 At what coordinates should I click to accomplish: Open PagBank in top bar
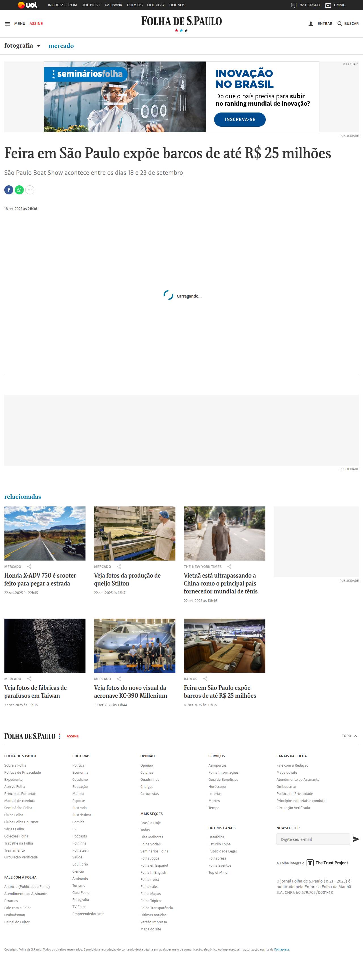coord(113,5)
